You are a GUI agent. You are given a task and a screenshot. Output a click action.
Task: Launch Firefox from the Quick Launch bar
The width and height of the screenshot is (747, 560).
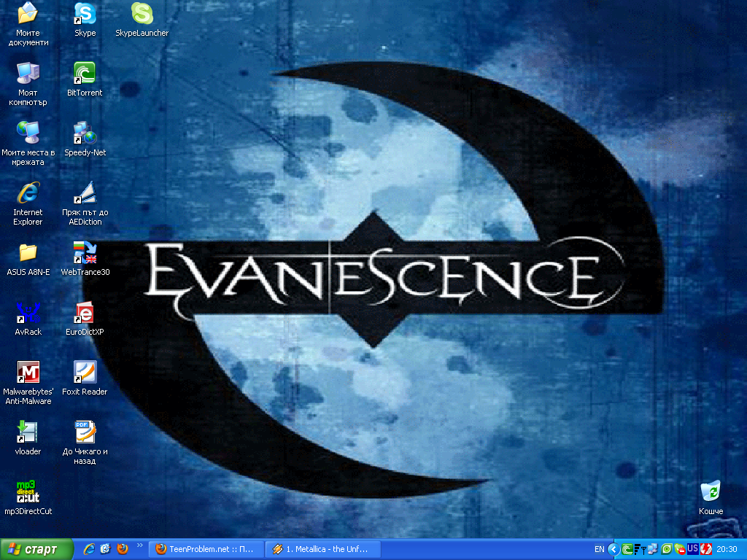(123, 549)
